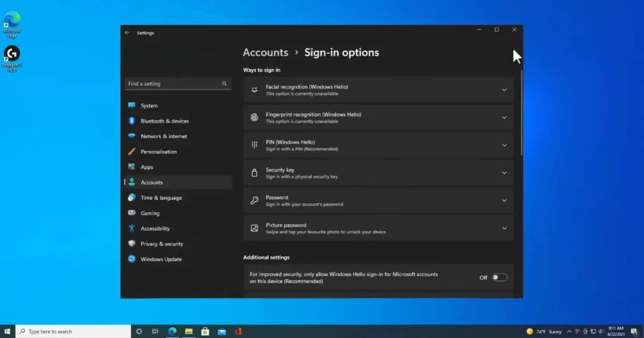644x338 pixels.
Task: Click the Password key icon
Action: [x=255, y=200]
